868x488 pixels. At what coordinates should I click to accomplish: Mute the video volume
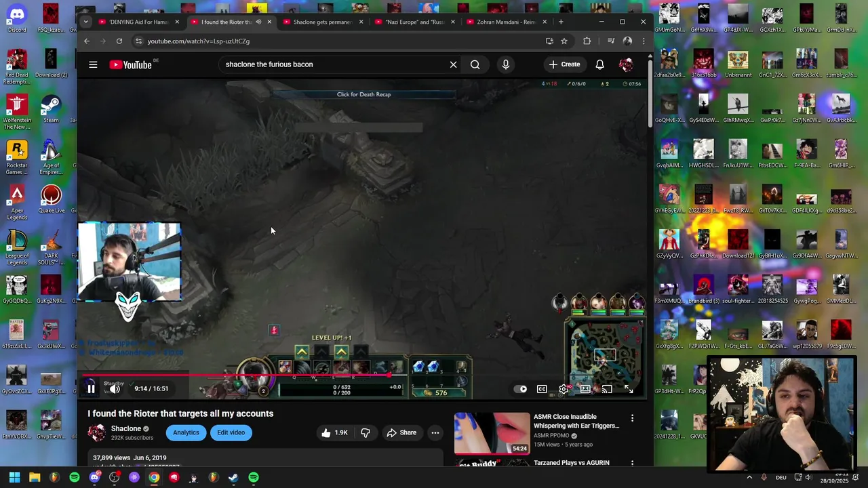(x=115, y=388)
